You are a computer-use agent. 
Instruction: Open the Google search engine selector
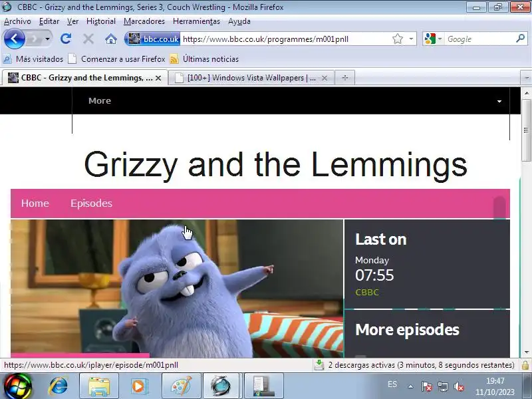click(x=433, y=39)
